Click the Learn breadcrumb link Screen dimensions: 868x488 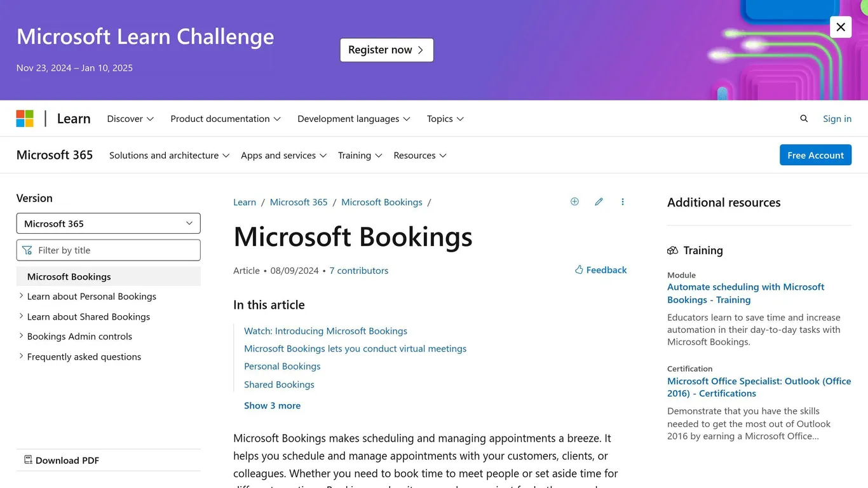point(245,202)
